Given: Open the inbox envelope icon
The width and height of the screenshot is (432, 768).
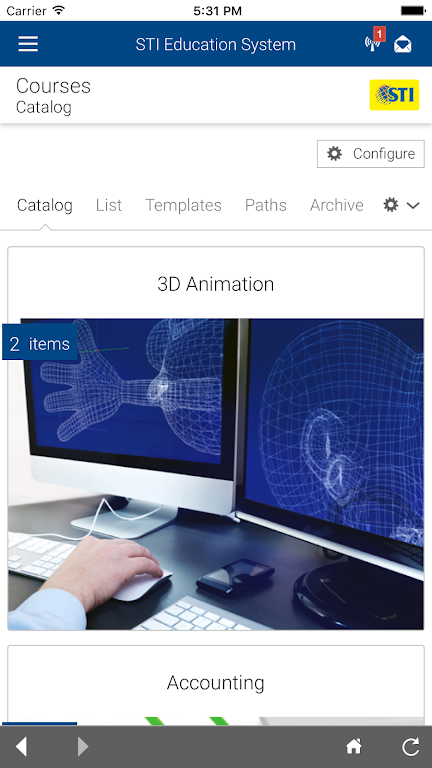Looking at the screenshot, I should 403,44.
